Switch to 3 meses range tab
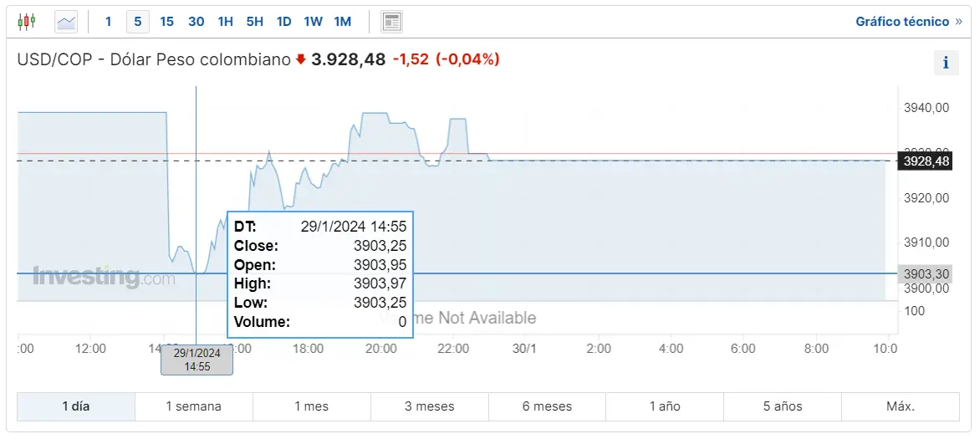Image resolution: width=980 pixels, height=439 pixels. tap(429, 406)
